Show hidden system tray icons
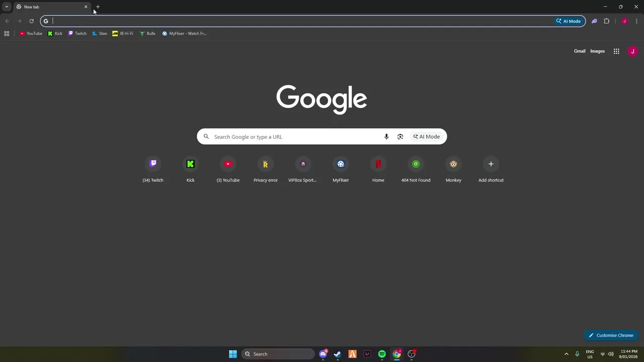The width and height of the screenshot is (644, 362). pyautogui.click(x=566, y=354)
